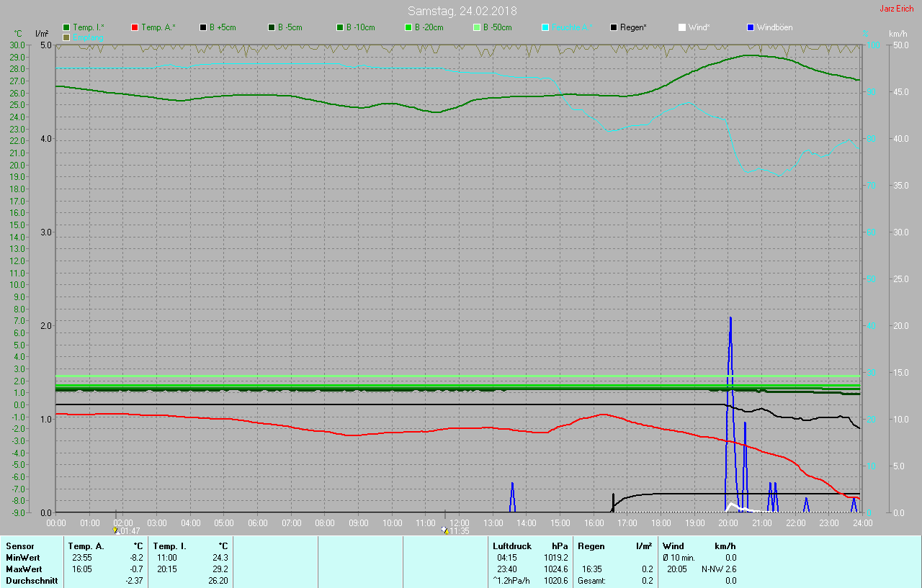
Task: Select the black B +5cm legend square
Action: coord(204,27)
